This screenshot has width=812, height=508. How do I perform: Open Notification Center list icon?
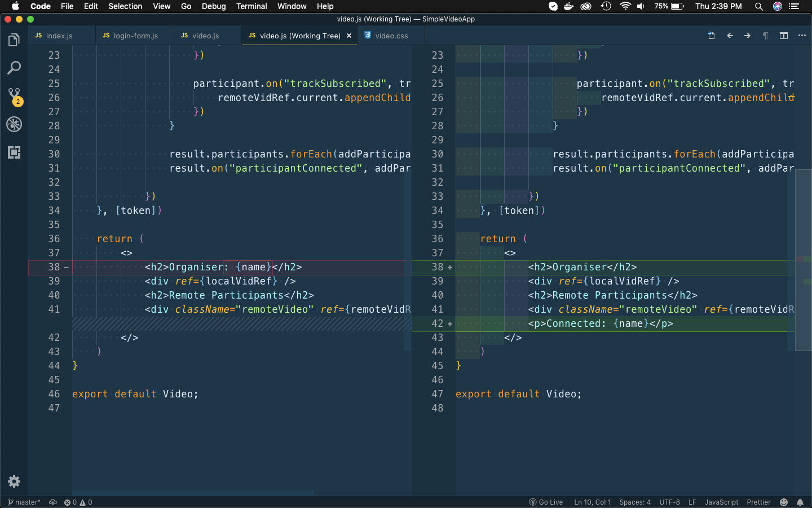coord(795,6)
